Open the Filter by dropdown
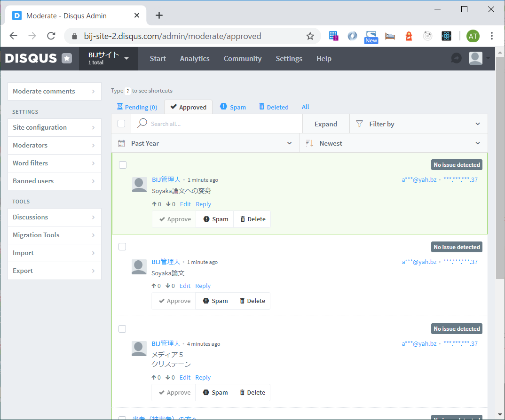The height and width of the screenshot is (420, 505). click(x=418, y=124)
